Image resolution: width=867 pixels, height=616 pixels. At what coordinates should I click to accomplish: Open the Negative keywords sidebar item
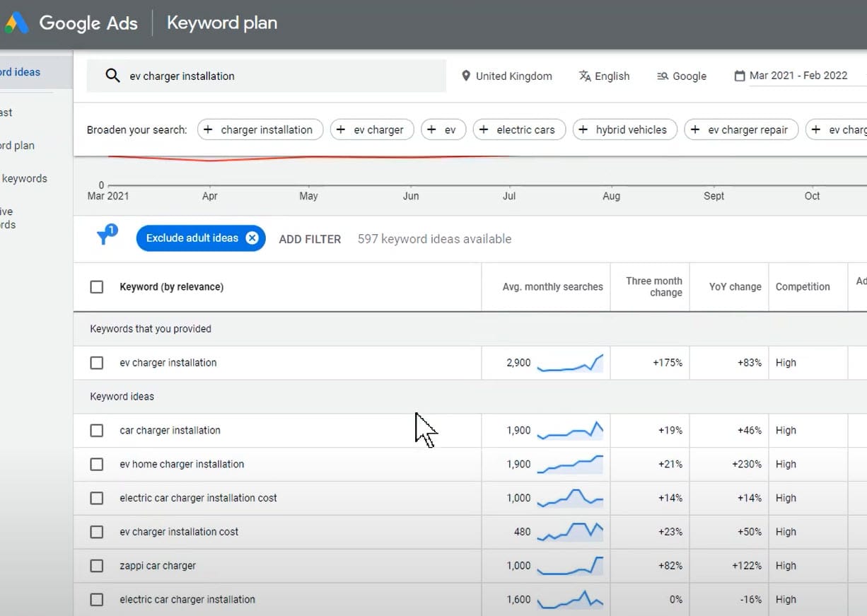pyautogui.click(x=8, y=218)
